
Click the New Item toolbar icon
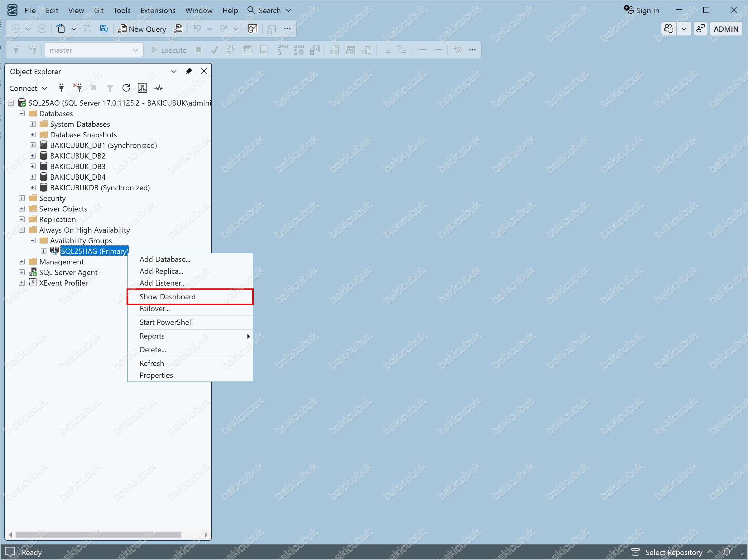(x=61, y=29)
